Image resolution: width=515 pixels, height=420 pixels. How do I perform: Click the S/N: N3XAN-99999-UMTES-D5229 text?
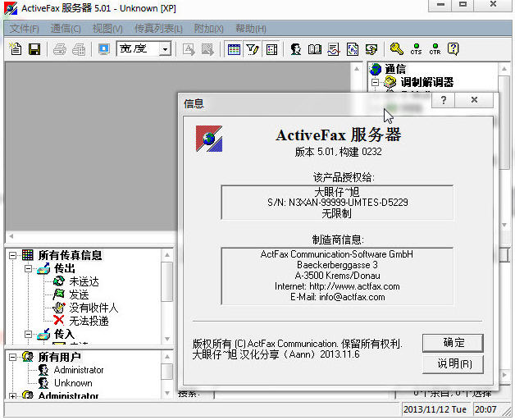[338, 203]
